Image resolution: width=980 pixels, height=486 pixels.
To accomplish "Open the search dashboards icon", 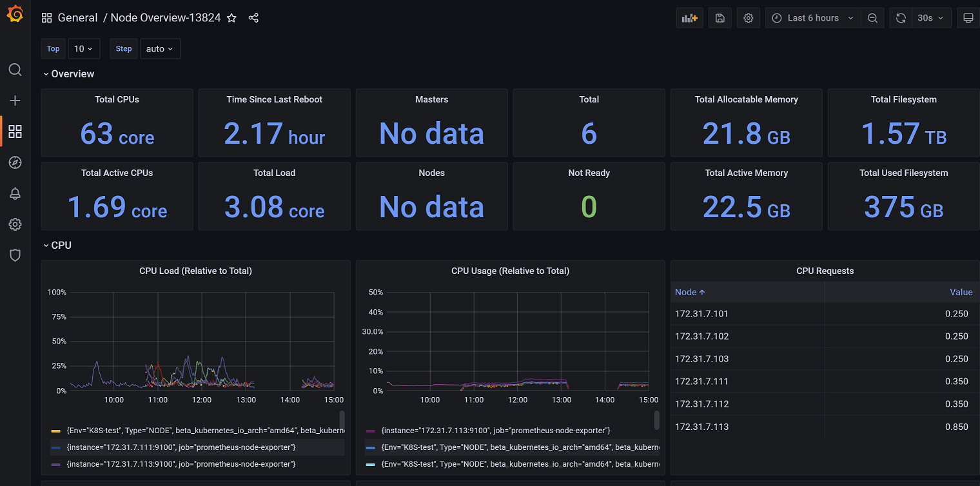I will 15,70.
